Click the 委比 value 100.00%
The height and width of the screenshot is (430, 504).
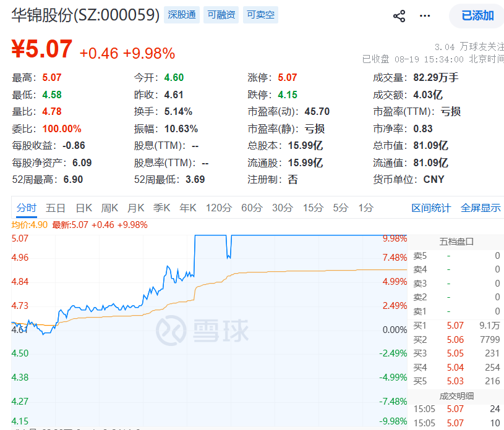coord(62,129)
